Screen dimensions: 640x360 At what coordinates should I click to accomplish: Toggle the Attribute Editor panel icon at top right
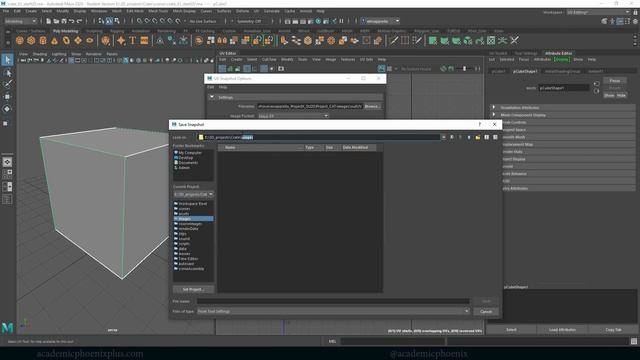(620, 21)
